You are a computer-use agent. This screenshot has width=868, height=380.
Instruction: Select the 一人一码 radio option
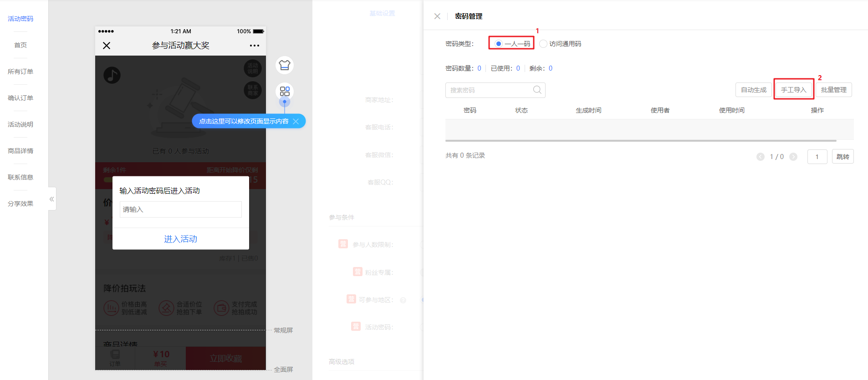[x=512, y=44]
